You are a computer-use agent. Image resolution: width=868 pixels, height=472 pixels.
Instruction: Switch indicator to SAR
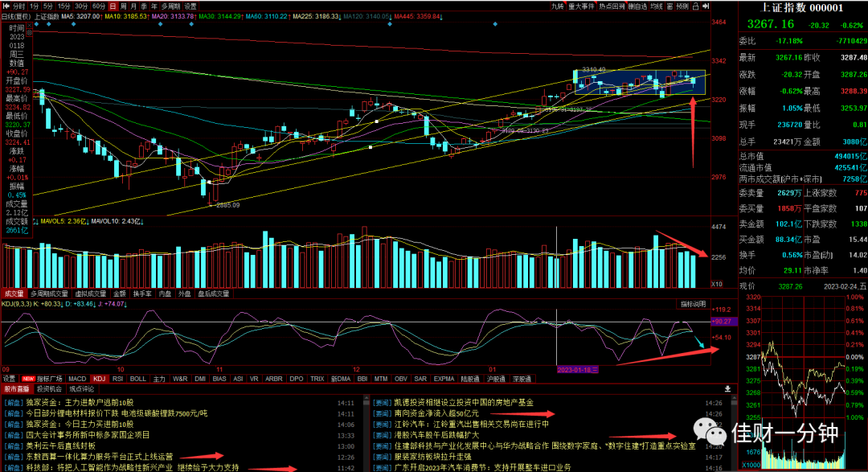(x=420, y=379)
